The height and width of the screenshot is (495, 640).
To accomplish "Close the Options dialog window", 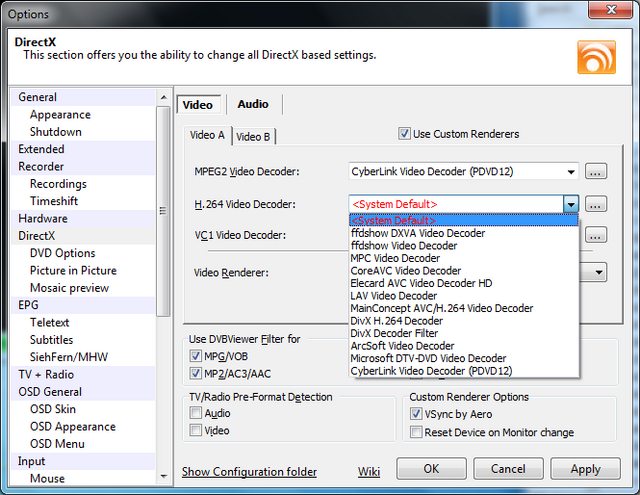I will 610,9.
